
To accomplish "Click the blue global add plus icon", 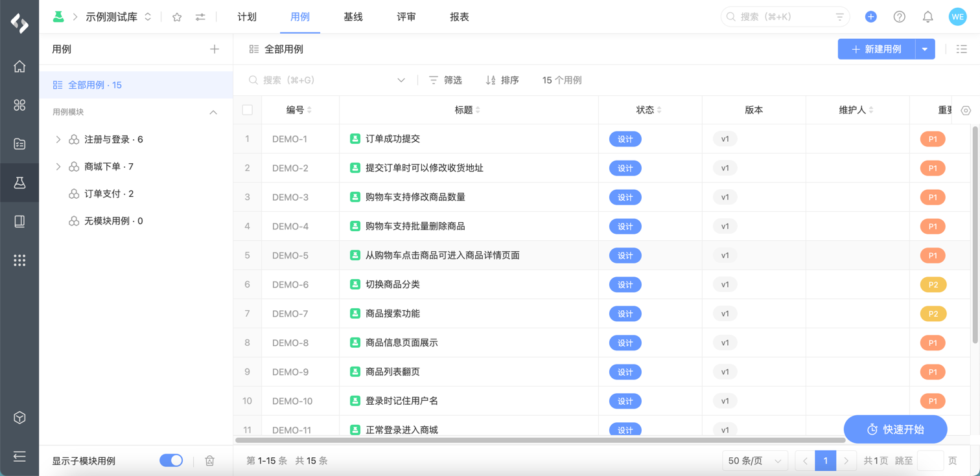I will click(x=870, y=17).
